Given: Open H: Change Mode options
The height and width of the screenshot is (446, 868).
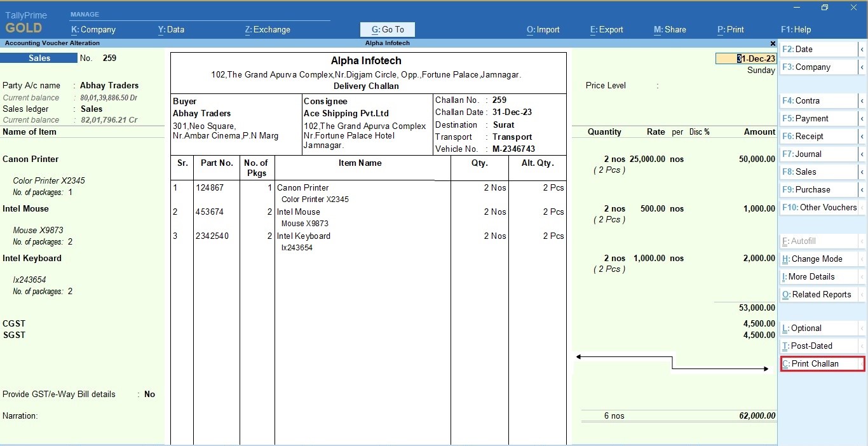Looking at the screenshot, I should click(x=820, y=259).
